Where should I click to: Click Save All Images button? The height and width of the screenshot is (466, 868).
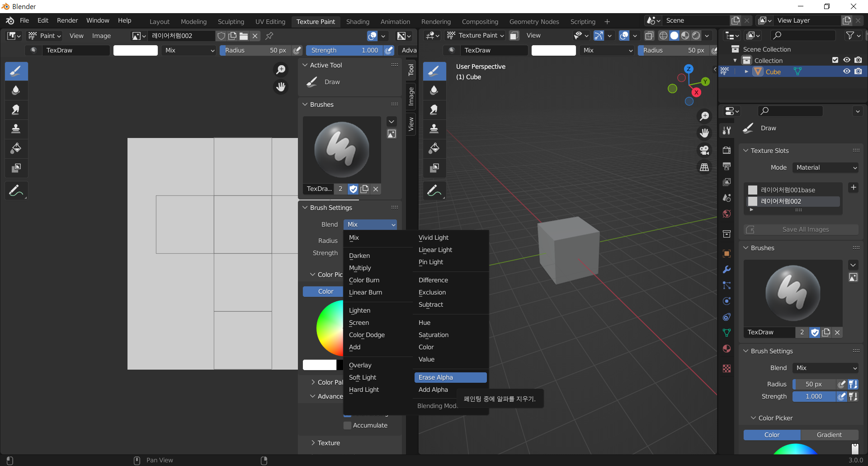[x=801, y=229]
